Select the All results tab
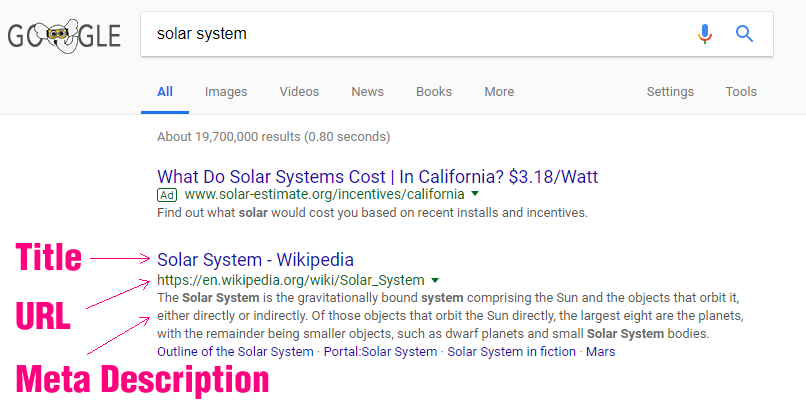The height and width of the screenshot is (404, 806). (164, 91)
